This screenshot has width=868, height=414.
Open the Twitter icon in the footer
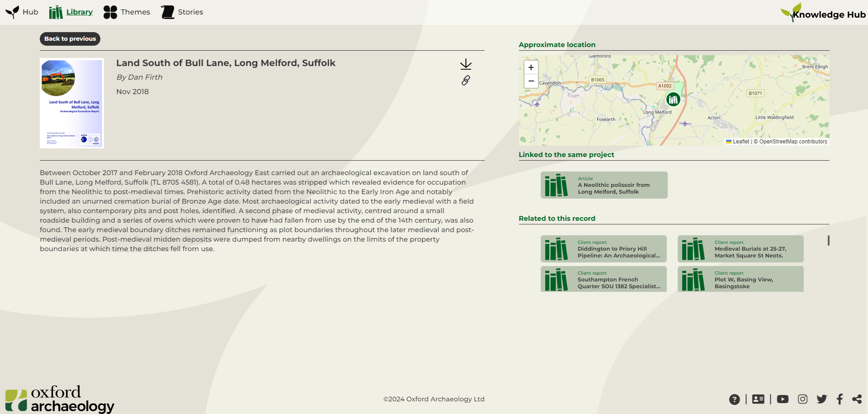(822, 399)
